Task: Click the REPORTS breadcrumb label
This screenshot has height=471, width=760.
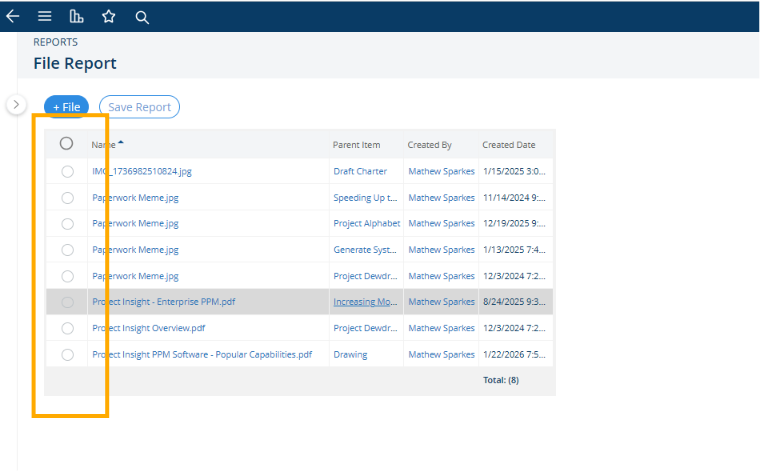Action: [x=55, y=42]
